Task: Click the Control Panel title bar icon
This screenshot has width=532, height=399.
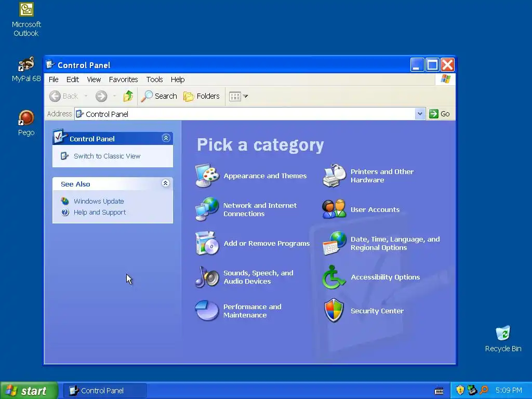Action: (x=50, y=64)
